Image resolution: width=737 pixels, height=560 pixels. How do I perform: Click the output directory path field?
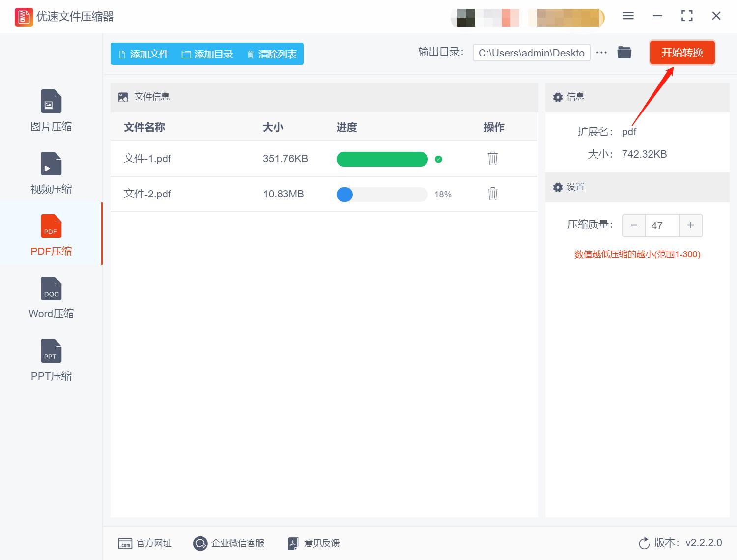pos(531,53)
